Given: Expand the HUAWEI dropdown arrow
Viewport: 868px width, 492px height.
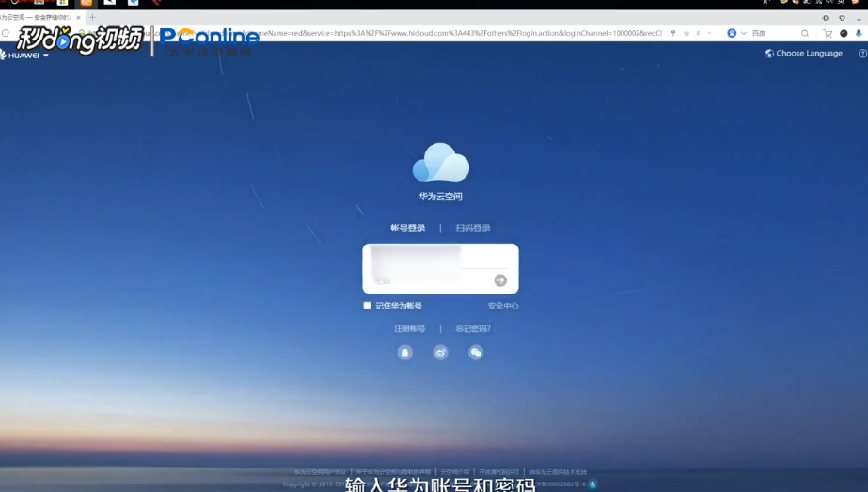Looking at the screenshot, I should pos(46,56).
